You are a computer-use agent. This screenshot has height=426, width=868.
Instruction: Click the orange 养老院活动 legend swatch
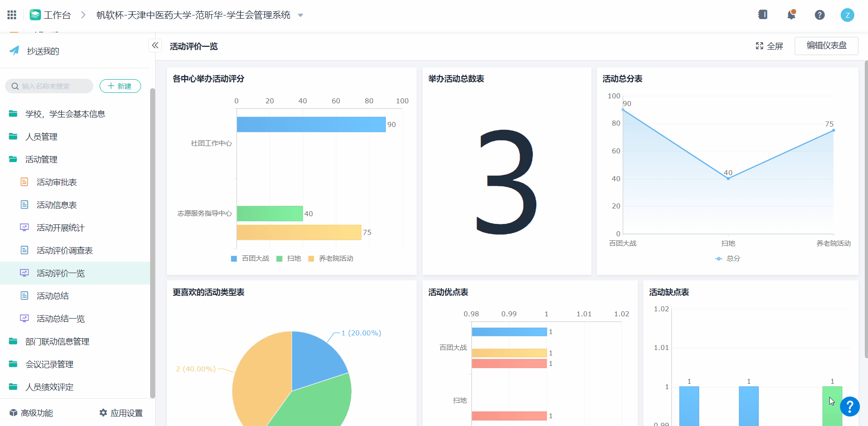tap(311, 259)
